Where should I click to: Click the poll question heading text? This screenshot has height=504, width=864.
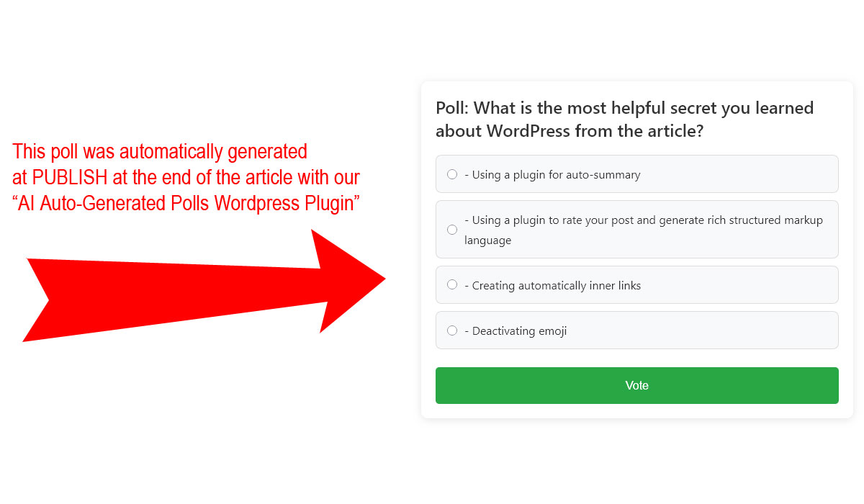pos(624,119)
